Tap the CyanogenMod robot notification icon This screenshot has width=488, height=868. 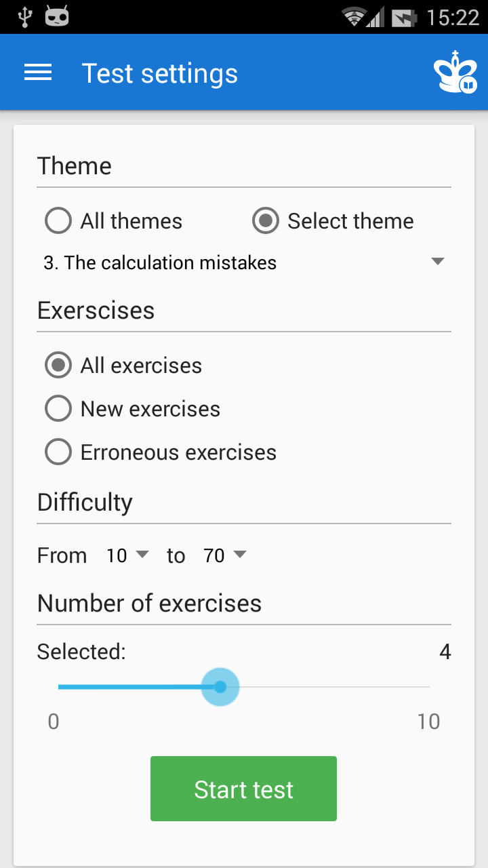(x=58, y=16)
